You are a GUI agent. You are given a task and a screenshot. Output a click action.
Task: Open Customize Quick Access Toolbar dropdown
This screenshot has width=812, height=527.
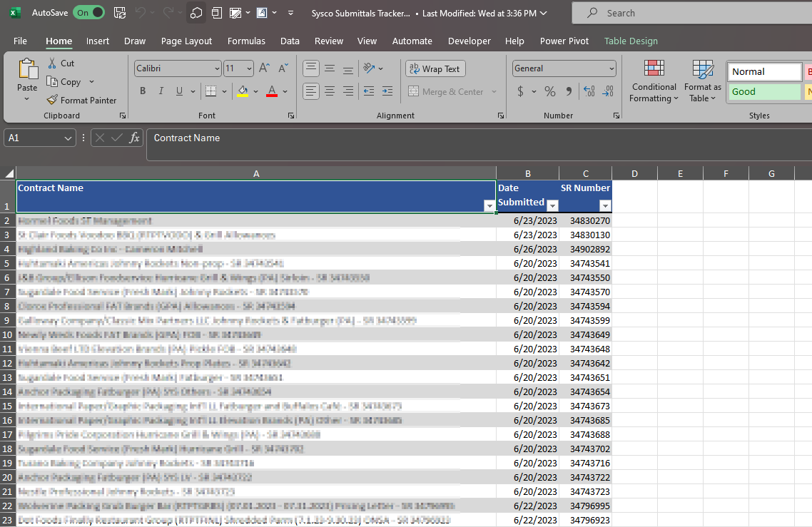[290, 13]
